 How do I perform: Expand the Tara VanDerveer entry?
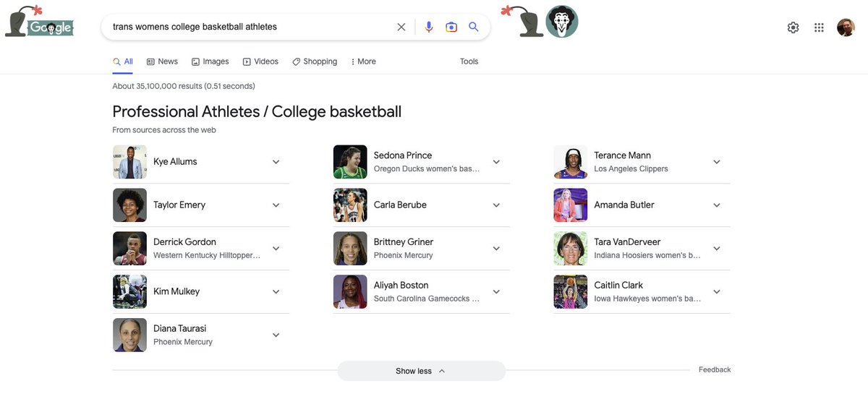pos(717,249)
